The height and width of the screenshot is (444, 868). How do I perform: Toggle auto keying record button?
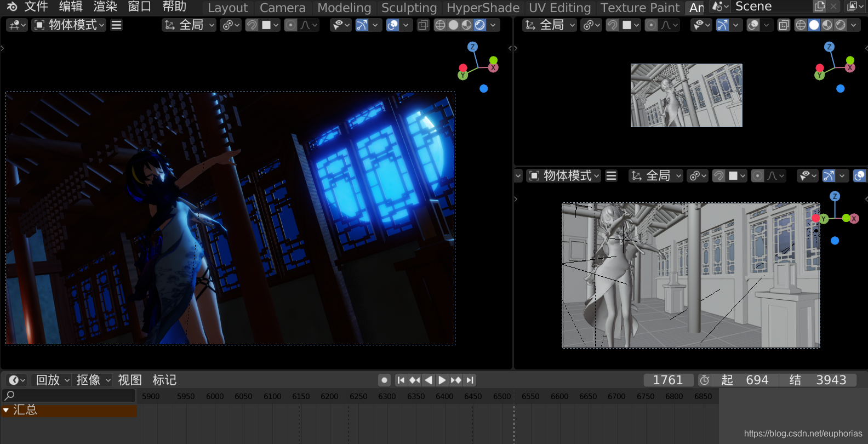[x=385, y=380]
